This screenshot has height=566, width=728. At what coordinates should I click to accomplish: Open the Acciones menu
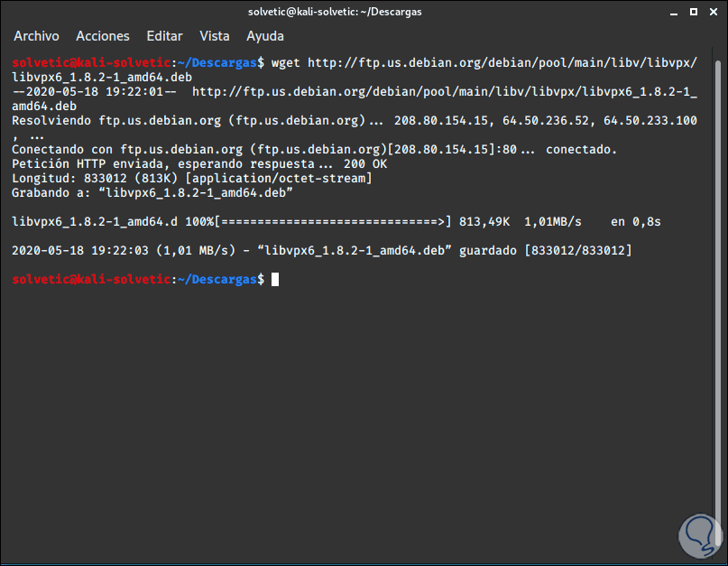tap(103, 36)
